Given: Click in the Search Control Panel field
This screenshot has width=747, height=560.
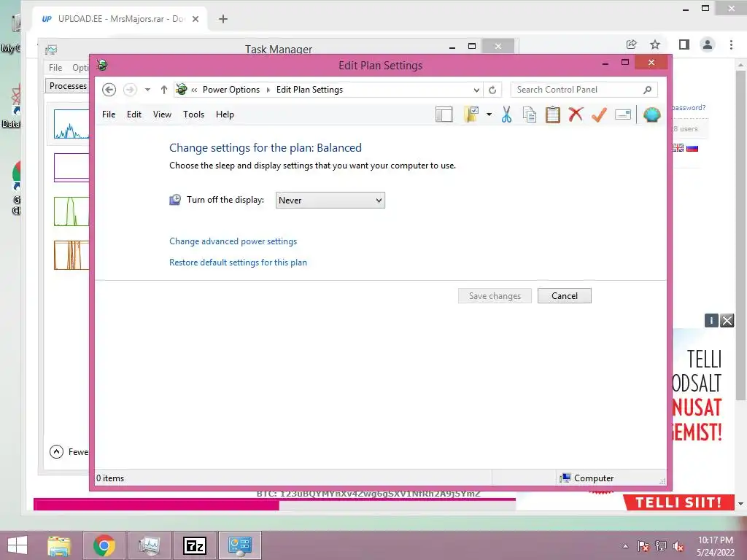Looking at the screenshot, I should pos(584,90).
